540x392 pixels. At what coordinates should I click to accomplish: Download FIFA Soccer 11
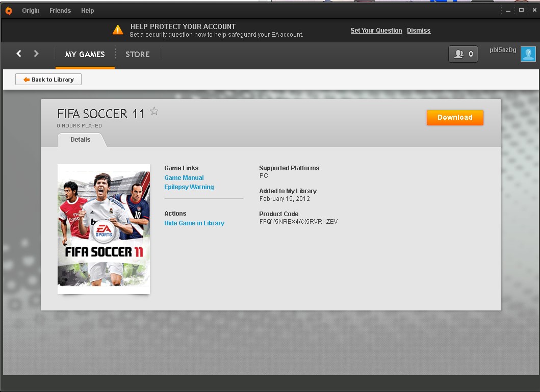tap(455, 117)
